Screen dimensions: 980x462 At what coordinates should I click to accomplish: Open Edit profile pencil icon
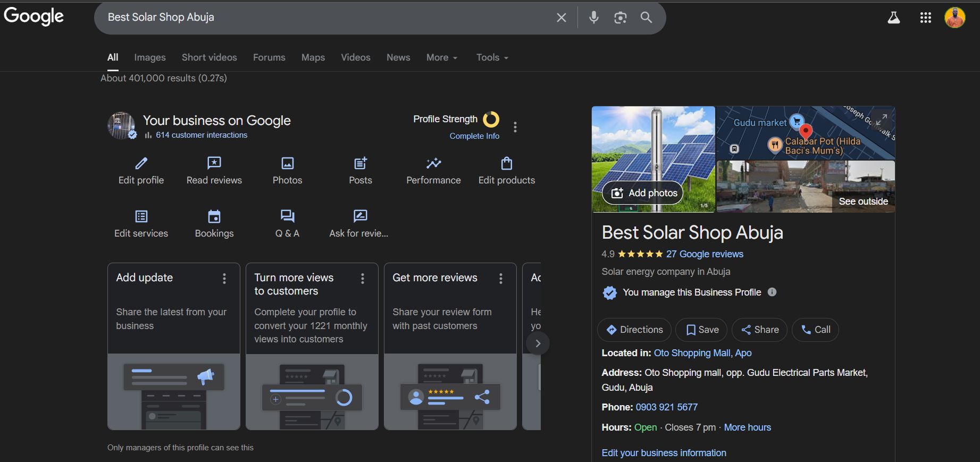141,171
